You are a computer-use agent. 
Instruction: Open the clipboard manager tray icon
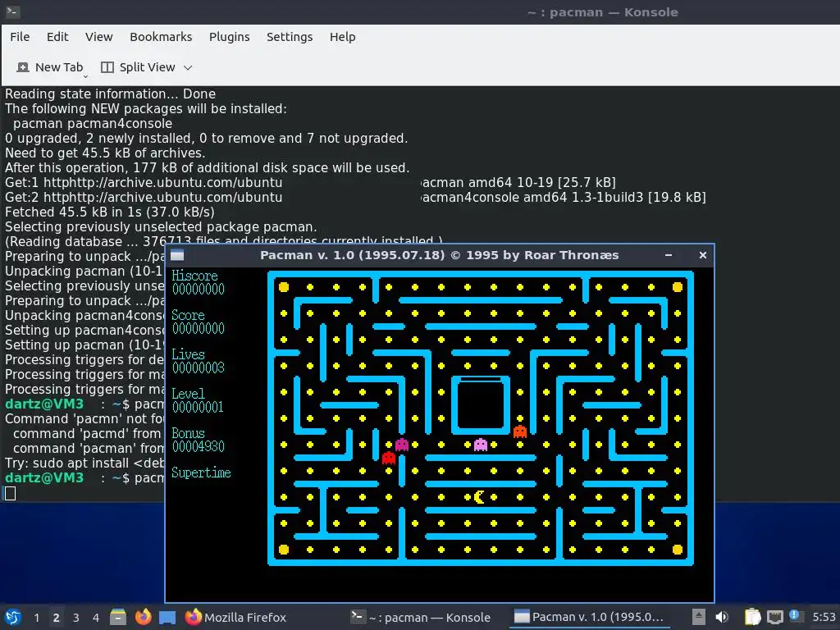pos(752,617)
